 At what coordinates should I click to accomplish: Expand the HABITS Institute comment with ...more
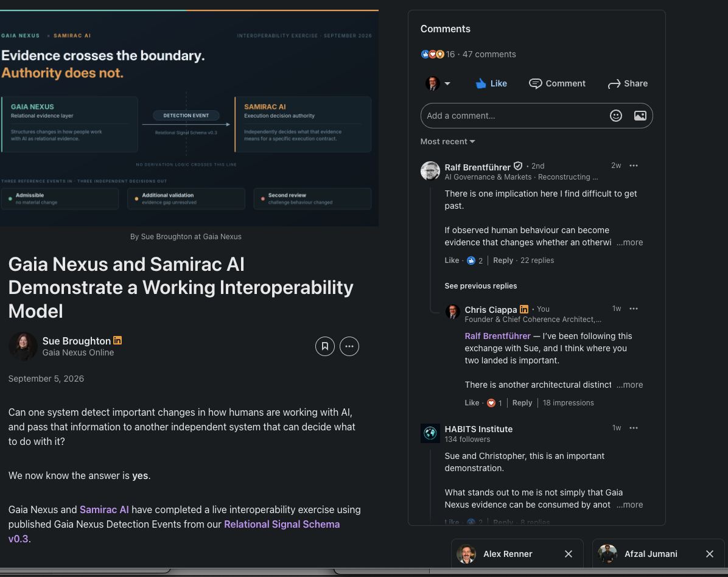pyautogui.click(x=629, y=505)
